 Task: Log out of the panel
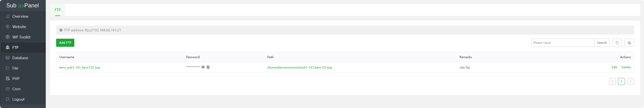click(18, 99)
